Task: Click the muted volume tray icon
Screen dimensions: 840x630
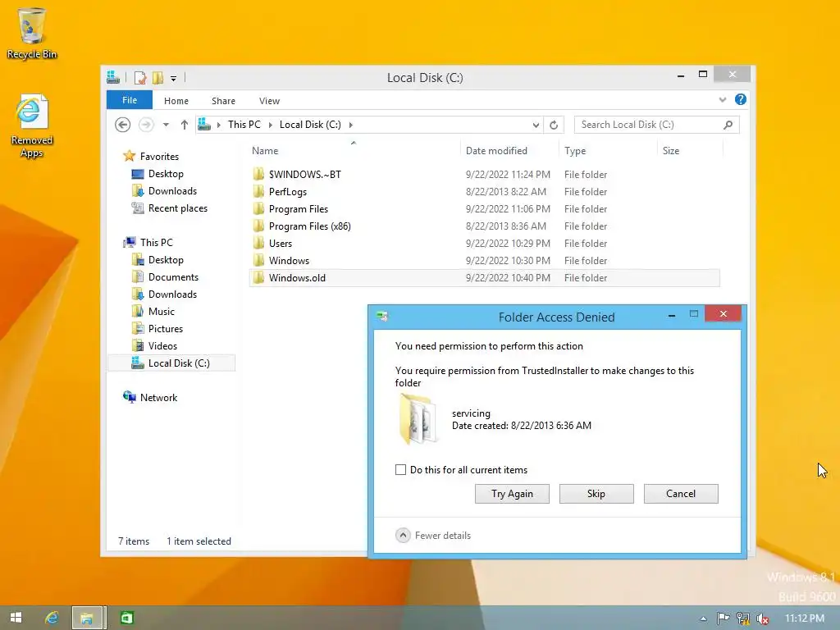Action: [762, 619]
